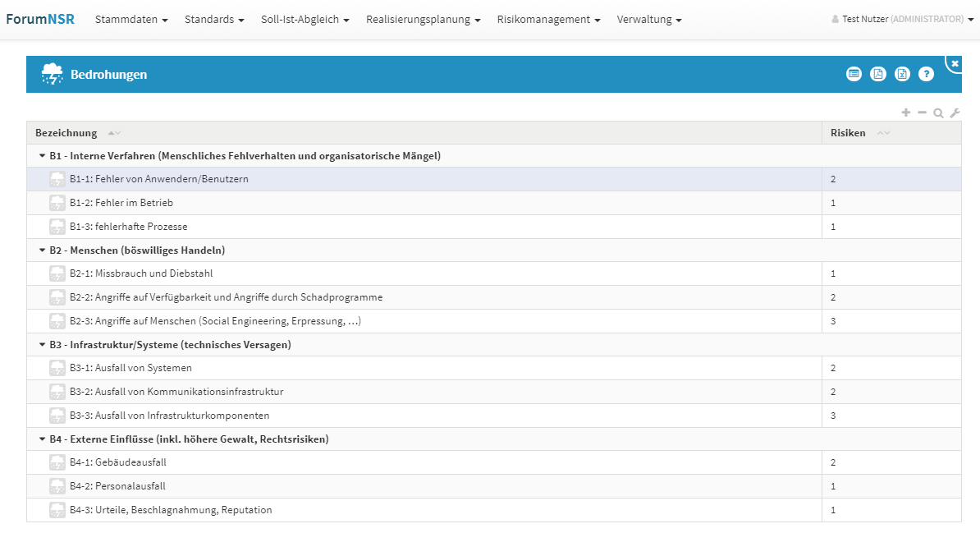Image resolution: width=980 pixels, height=533 pixels.
Task: Open the Test Nutzer user dropdown
Action: click(902, 19)
